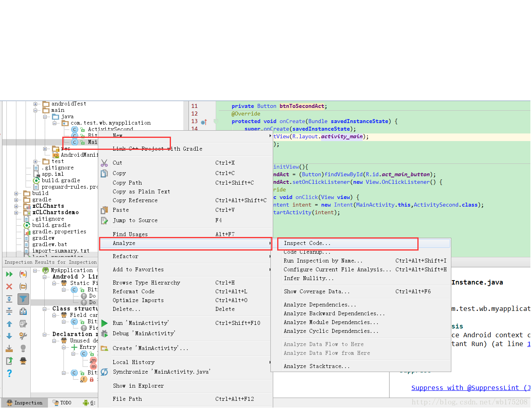Click the override gutter icon on line 13
Screen dimensions: 532x410
(x=204, y=122)
